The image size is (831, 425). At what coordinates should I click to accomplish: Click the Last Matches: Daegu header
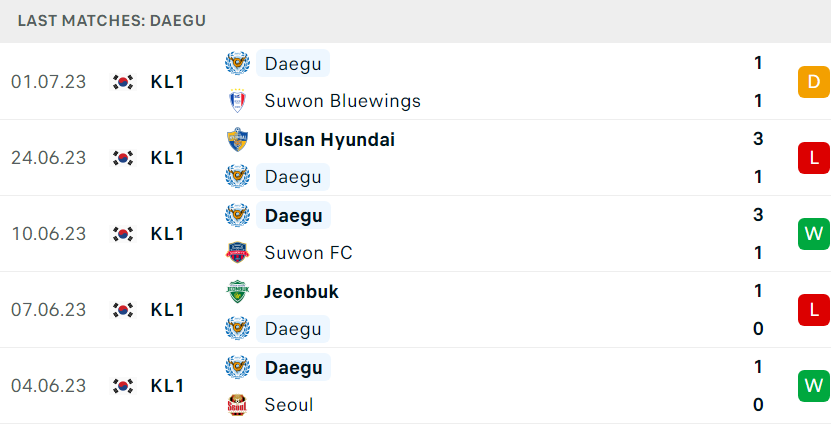112,21
